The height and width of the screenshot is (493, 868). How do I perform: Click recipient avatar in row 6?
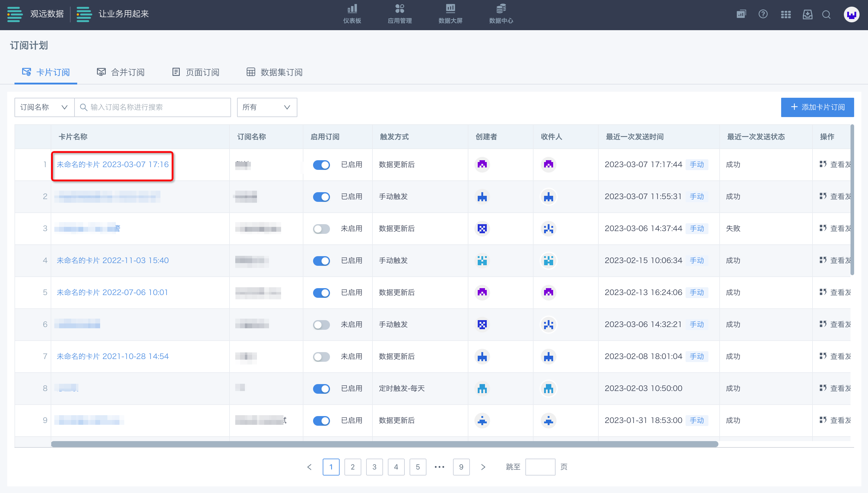[x=548, y=324]
